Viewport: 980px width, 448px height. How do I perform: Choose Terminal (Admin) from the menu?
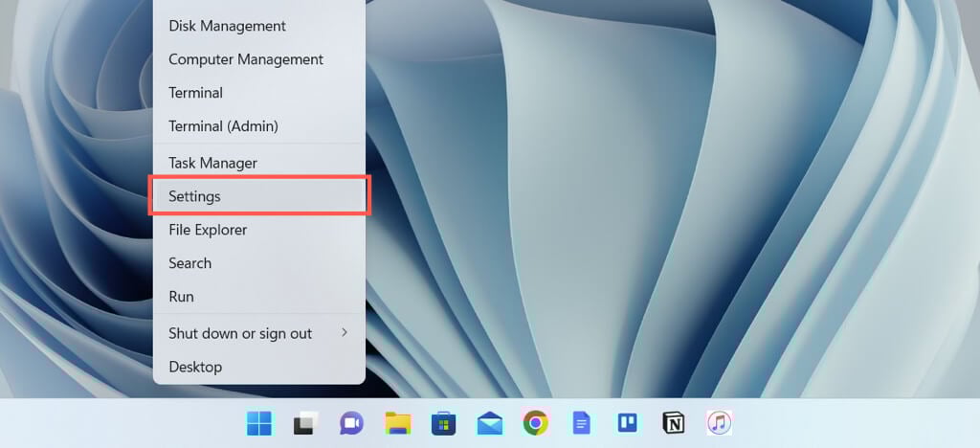coord(223,126)
